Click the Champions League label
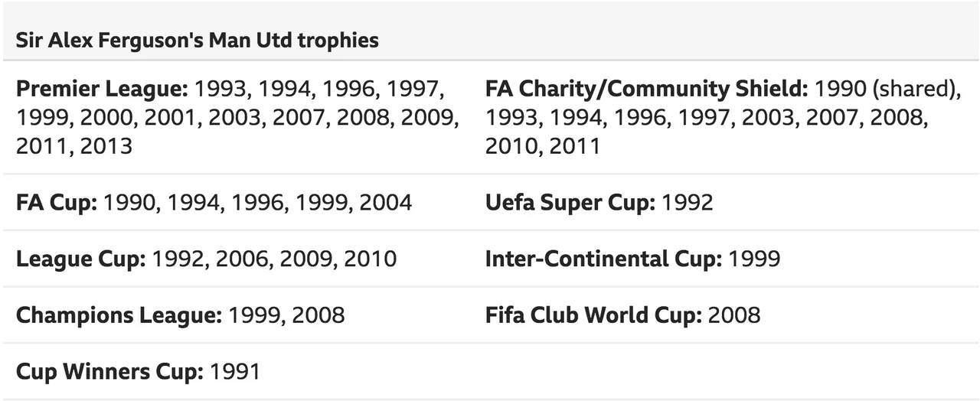Screen dimensions: 980x401 click(119, 315)
